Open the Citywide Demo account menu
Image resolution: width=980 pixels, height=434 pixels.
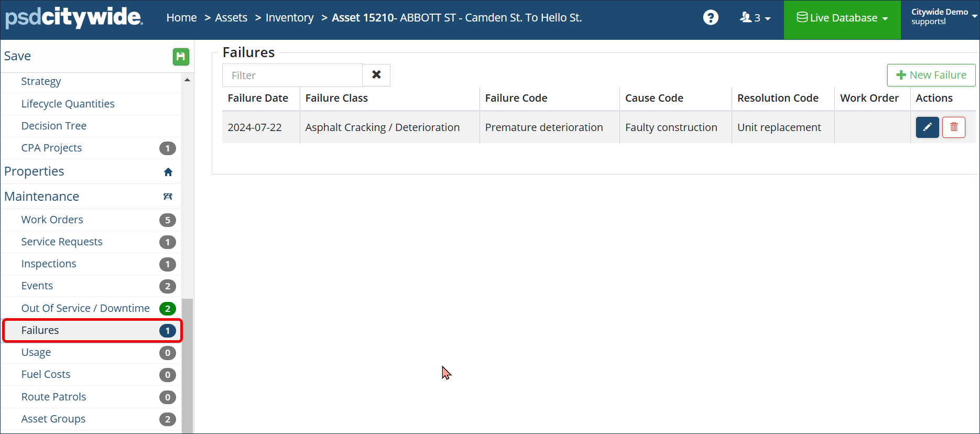coord(943,17)
